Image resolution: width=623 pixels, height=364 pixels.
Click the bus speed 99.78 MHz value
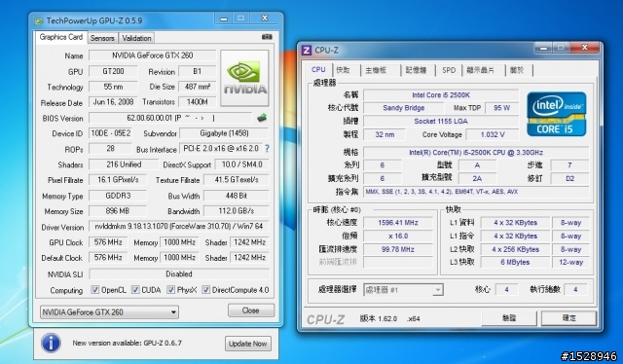click(x=398, y=249)
